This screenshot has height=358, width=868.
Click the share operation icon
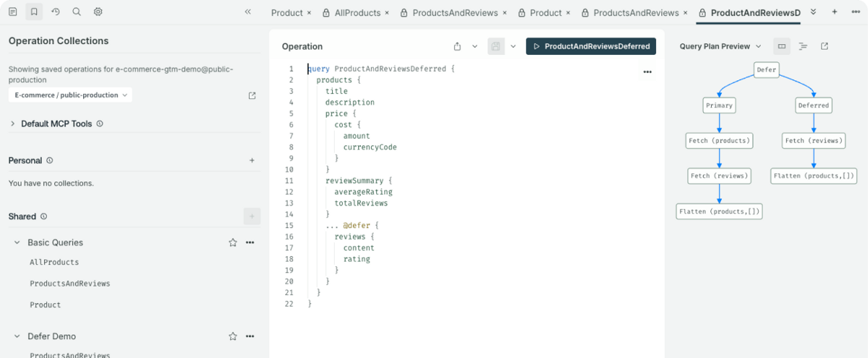pos(457,46)
